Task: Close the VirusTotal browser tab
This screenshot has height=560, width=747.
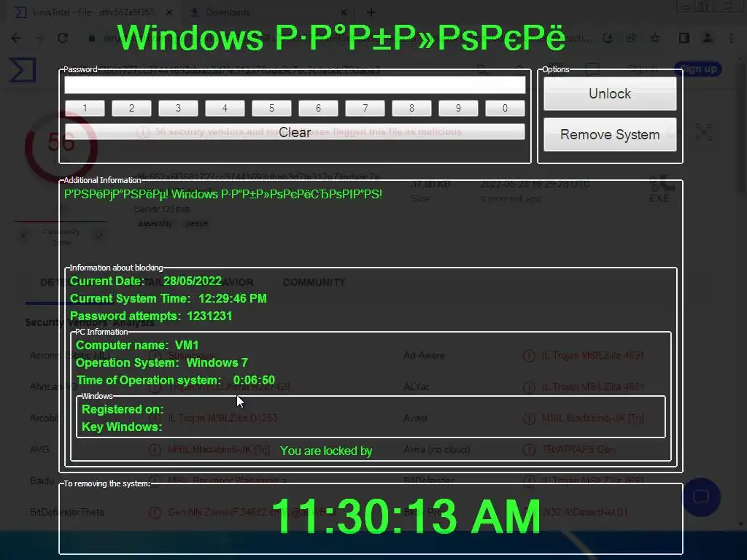Action: pos(169,12)
